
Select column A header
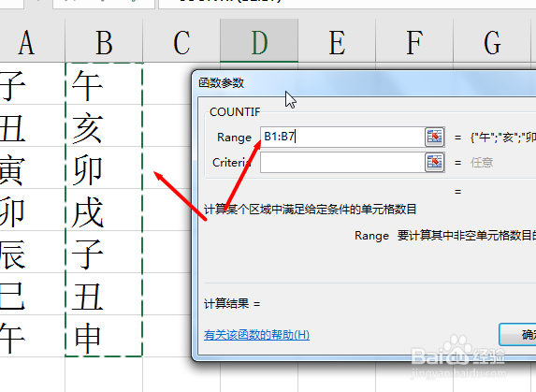pos(32,40)
